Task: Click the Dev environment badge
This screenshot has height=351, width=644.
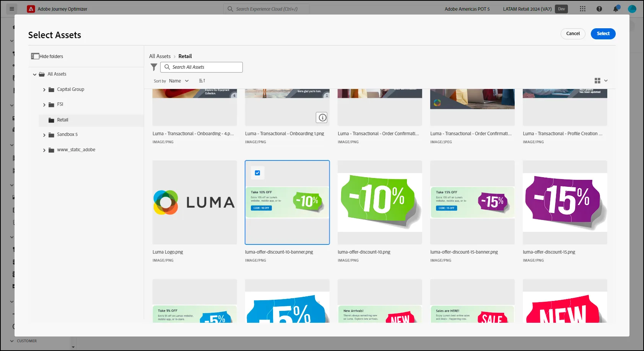Action: 561,9
